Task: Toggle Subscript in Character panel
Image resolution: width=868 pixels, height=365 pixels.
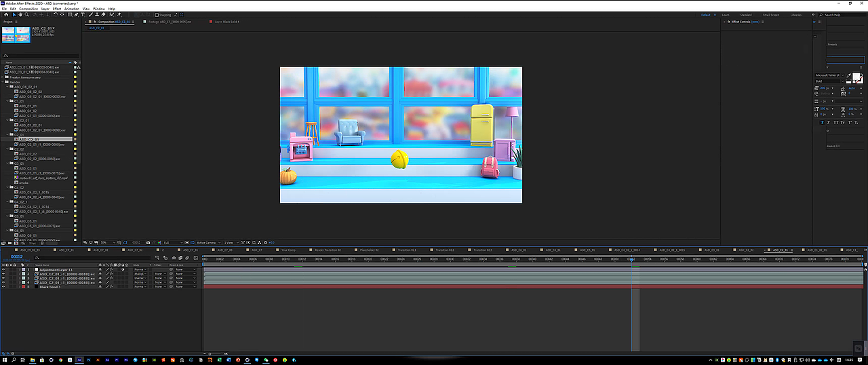Action: click(x=856, y=123)
